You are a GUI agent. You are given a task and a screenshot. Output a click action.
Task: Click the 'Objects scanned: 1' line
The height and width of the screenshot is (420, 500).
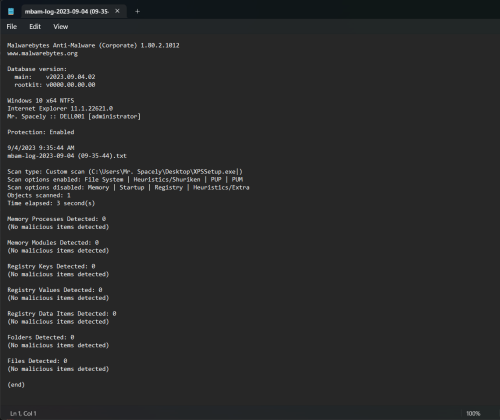39,195
